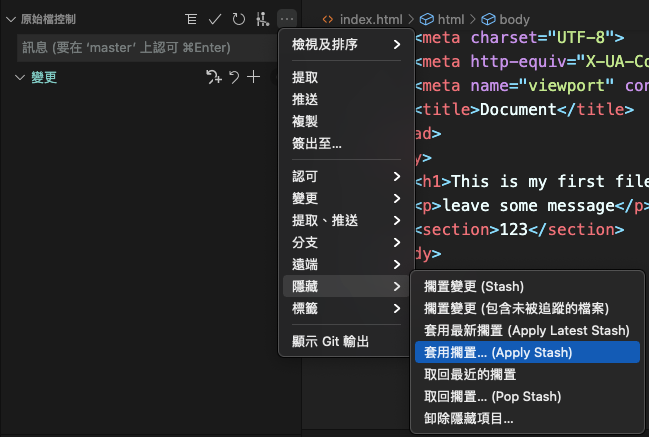Stage all changes with the plus icon
The image size is (649, 437).
click(253, 77)
